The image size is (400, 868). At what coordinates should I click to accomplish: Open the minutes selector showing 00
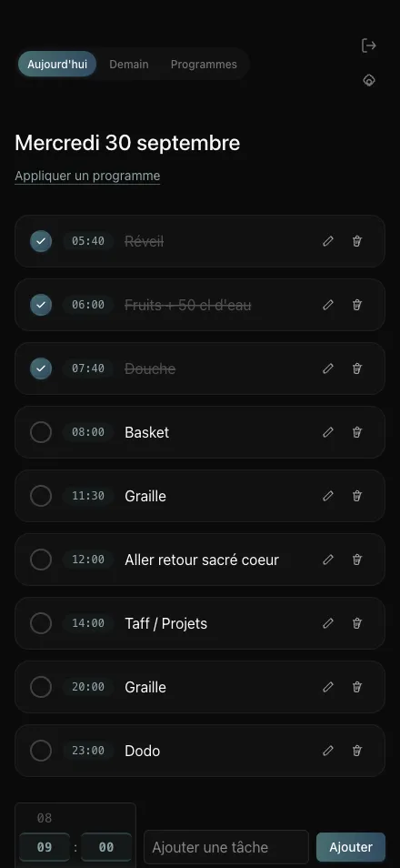[x=106, y=847]
